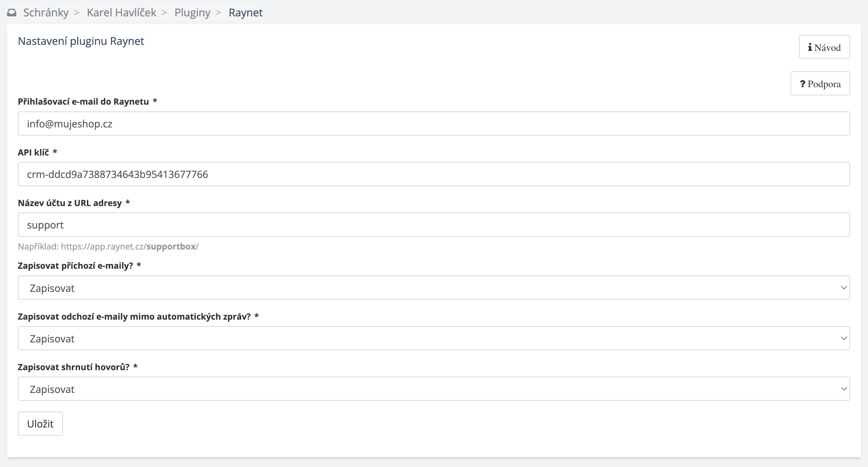Click the Zapisovat shrnutí hovorů label
868x467 pixels.
click(x=74, y=367)
